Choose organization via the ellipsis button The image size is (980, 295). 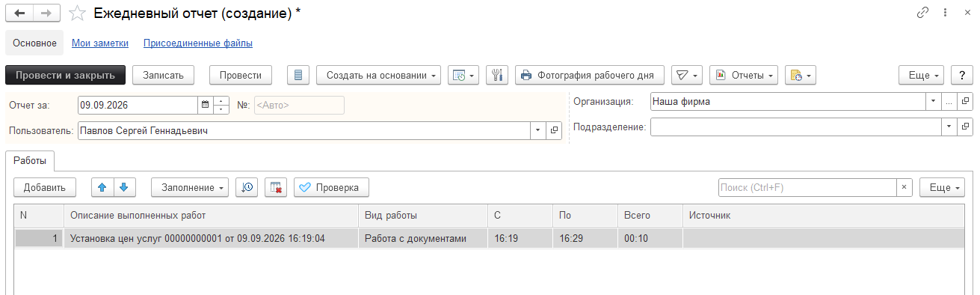tap(949, 101)
